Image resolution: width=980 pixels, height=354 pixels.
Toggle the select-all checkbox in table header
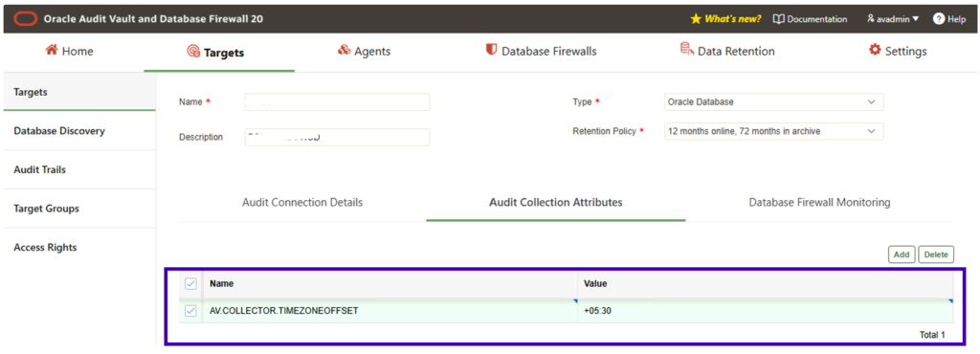click(190, 284)
